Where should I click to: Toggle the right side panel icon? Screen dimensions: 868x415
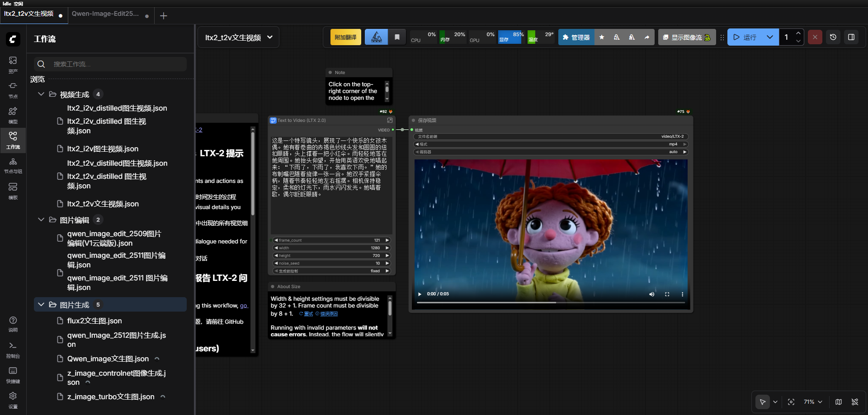pos(851,37)
